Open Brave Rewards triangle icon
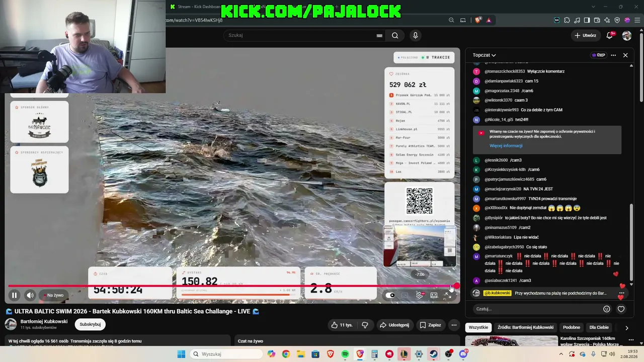Viewport: 644px width, 362px height. coord(489,20)
